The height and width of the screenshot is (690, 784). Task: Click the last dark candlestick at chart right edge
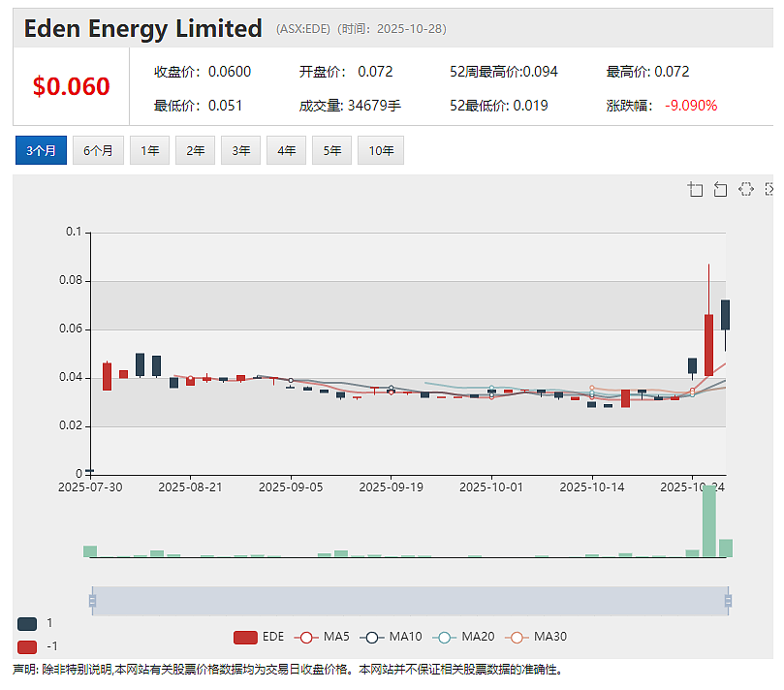pyautogui.click(x=726, y=315)
